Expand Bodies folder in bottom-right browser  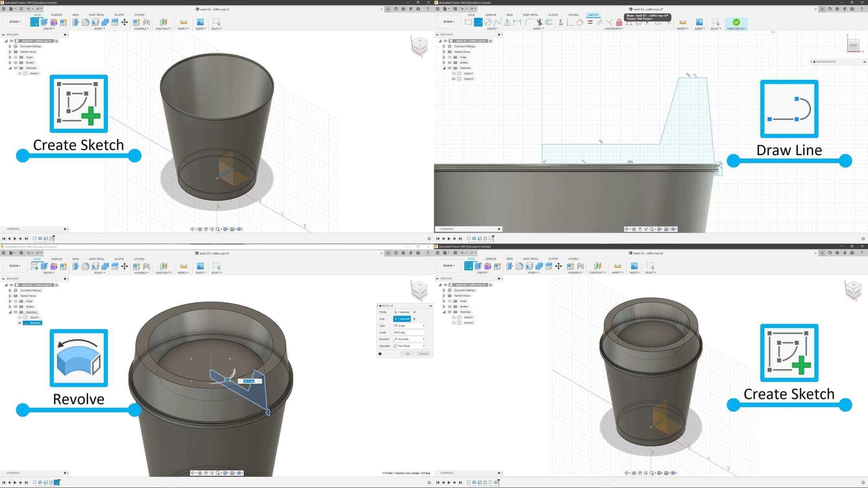pos(444,306)
